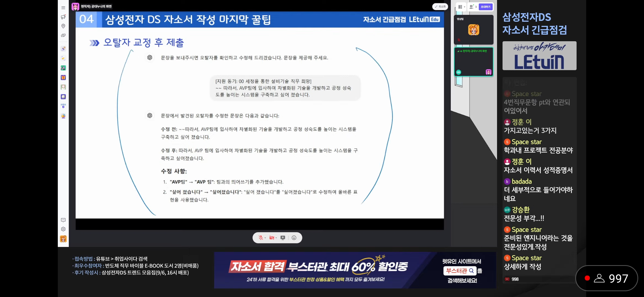Click the link chain icon
This screenshot has height=297, width=644.
point(63,35)
